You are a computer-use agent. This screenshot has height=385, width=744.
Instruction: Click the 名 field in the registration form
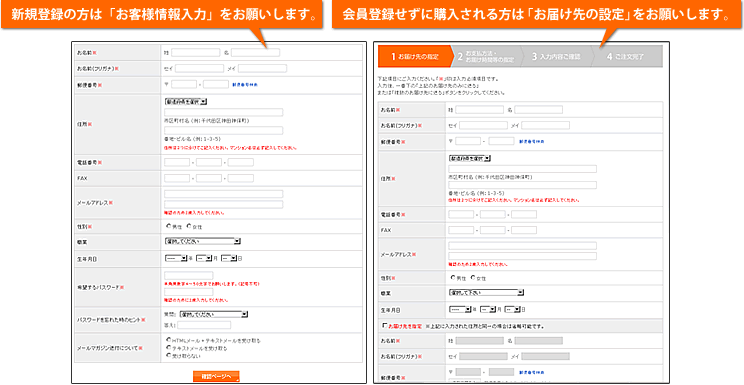[255, 53]
